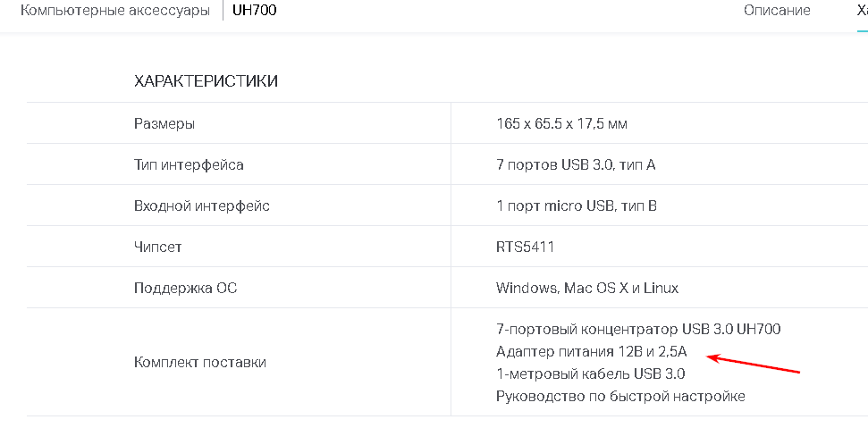Screen dimensions: 868x428
Task: Click the Входной интерфейс row label
Action: pyautogui.click(x=201, y=206)
